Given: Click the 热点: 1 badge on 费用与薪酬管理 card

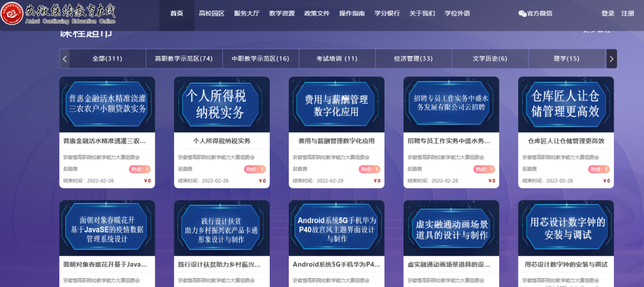Looking at the screenshot, I should (370, 169).
